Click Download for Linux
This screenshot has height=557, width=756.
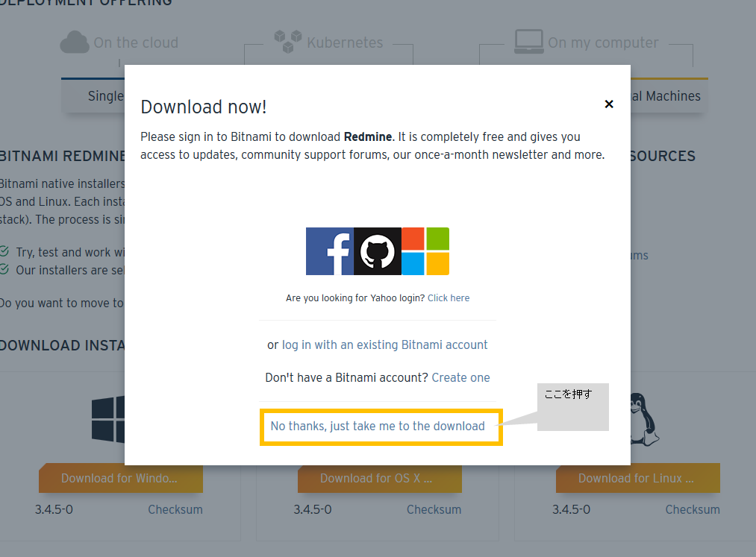[x=637, y=478]
